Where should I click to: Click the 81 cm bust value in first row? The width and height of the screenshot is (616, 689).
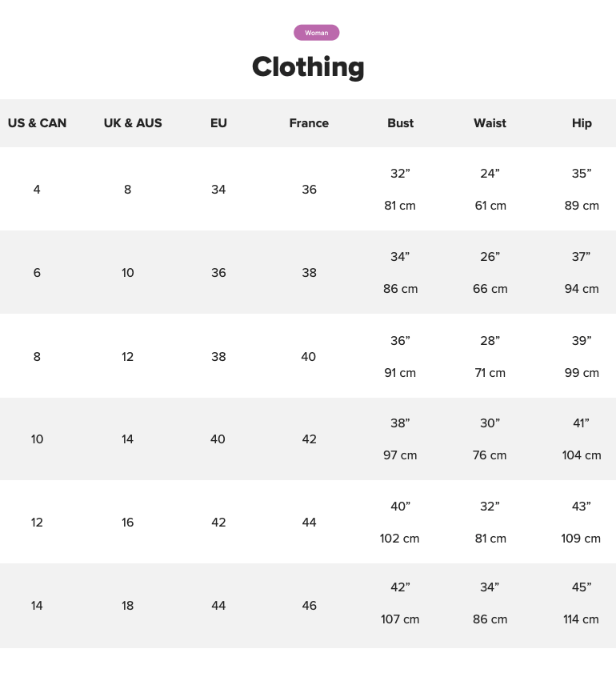(400, 206)
